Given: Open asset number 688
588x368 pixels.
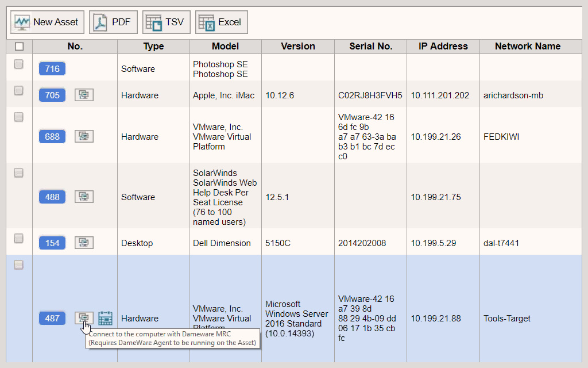Looking at the screenshot, I should [x=52, y=137].
